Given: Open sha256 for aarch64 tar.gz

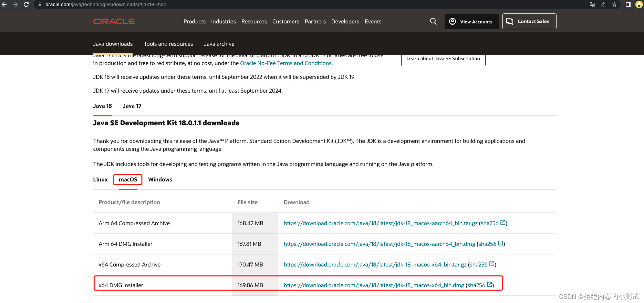Looking at the screenshot, I should (493, 223).
